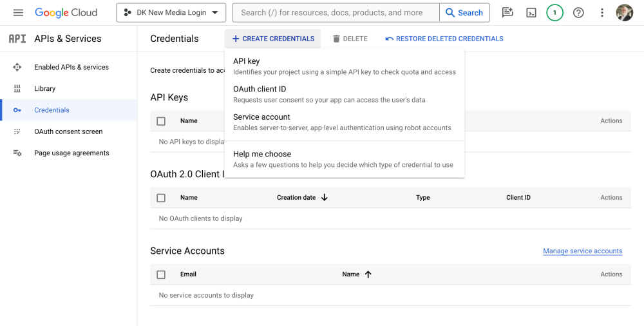
Task: Open the notifications badge showing 1
Action: point(554,13)
